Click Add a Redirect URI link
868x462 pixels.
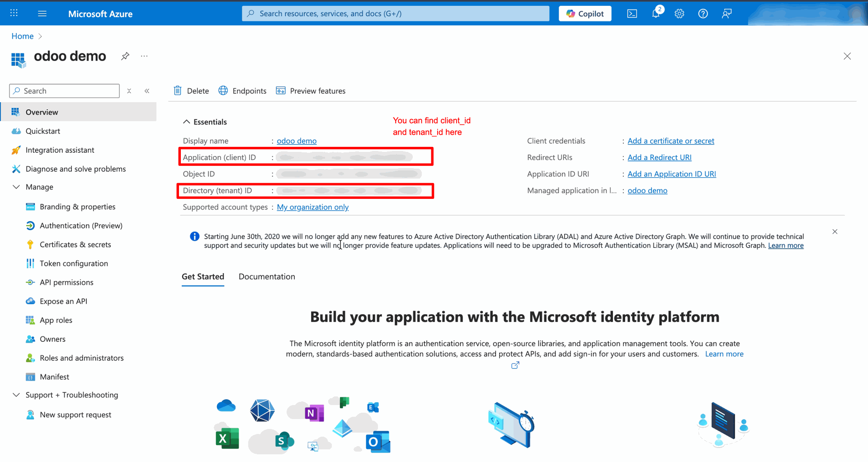(659, 157)
